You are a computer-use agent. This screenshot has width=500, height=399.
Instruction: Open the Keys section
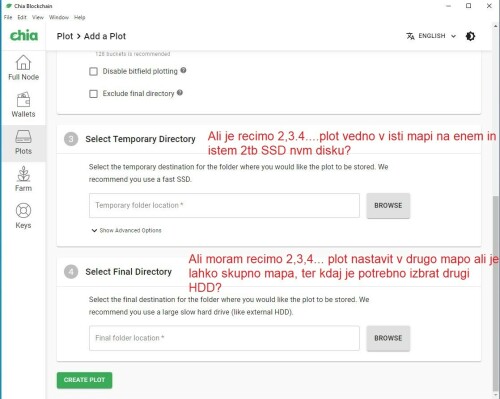(x=23, y=216)
